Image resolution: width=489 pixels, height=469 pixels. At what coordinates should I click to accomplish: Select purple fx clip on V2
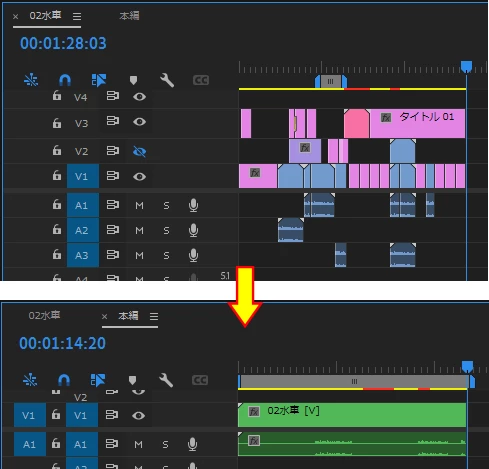pyautogui.click(x=305, y=151)
